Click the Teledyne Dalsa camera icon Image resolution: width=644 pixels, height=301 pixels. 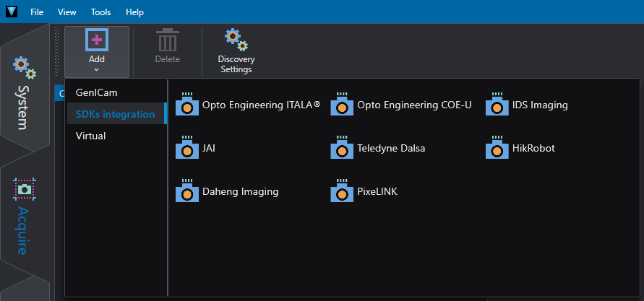(342, 148)
